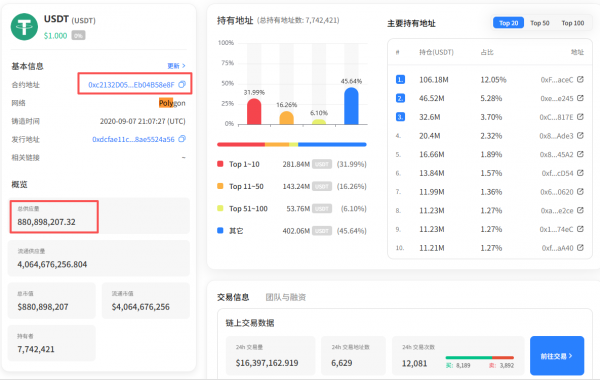Click total market cap $880,898,207
Viewport: 600px width, 380px height.
(43, 307)
